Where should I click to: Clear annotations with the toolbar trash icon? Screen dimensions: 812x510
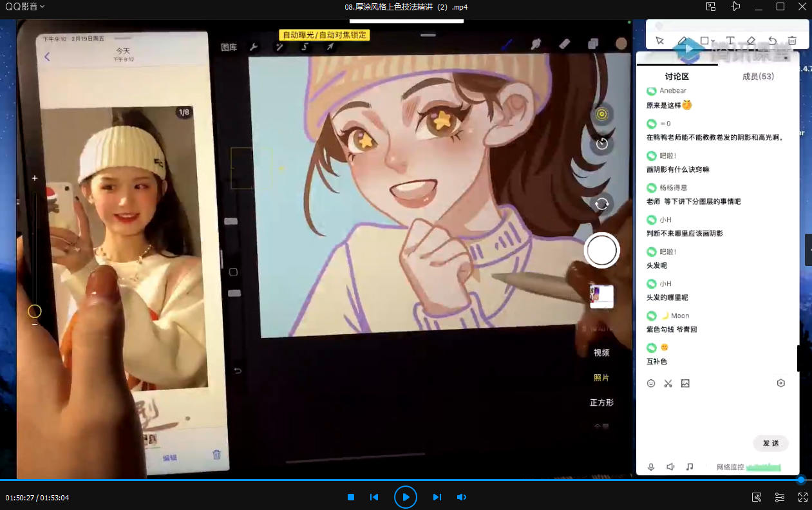(792, 41)
